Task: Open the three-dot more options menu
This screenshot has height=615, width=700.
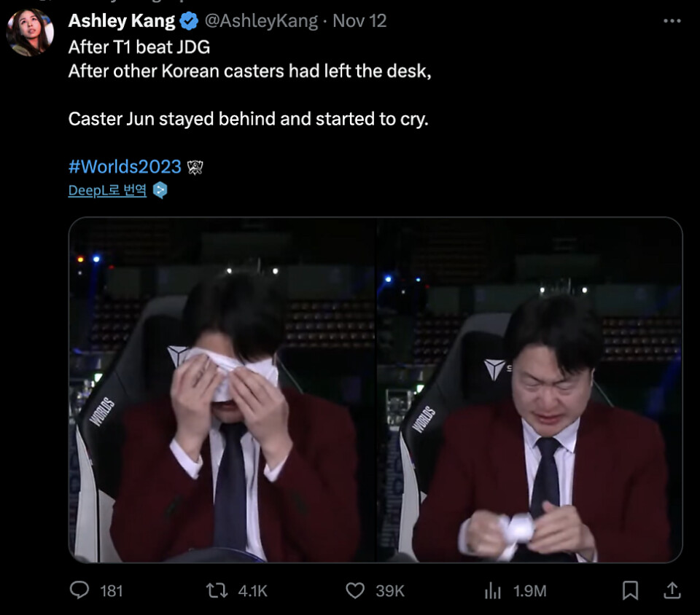Action: (x=672, y=21)
